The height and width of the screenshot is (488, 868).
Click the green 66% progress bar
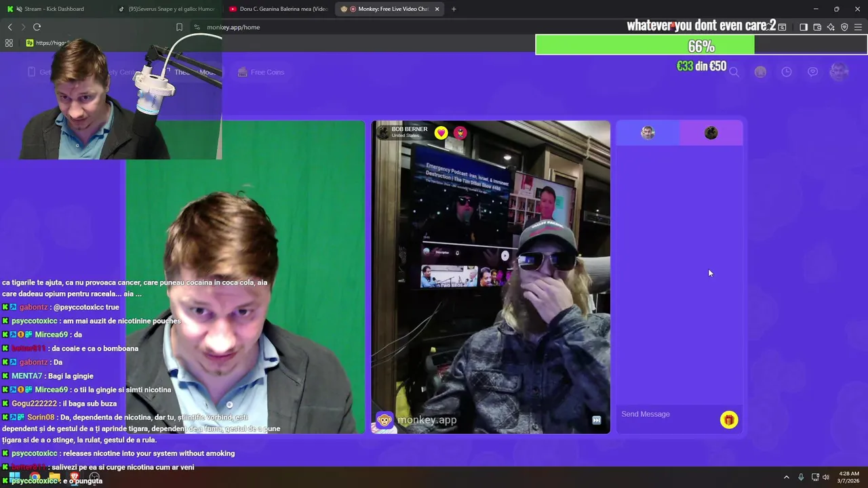pyautogui.click(x=645, y=46)
